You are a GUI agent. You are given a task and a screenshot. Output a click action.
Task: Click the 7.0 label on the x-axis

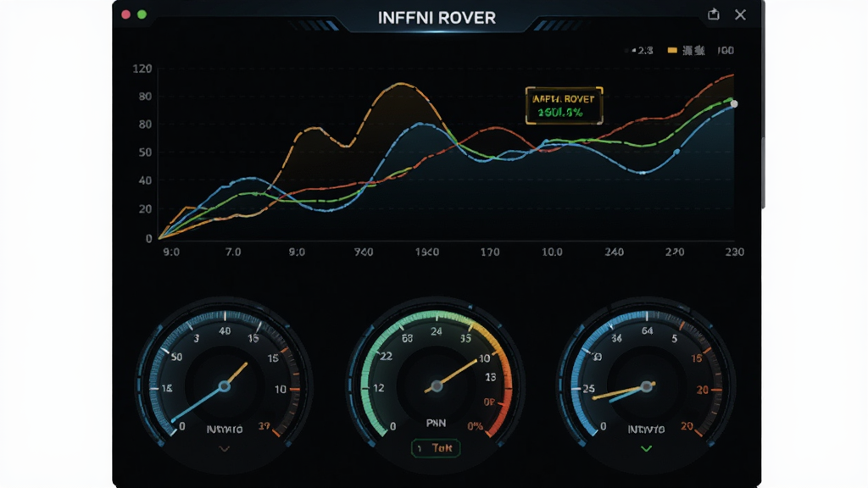click(233, 252)
